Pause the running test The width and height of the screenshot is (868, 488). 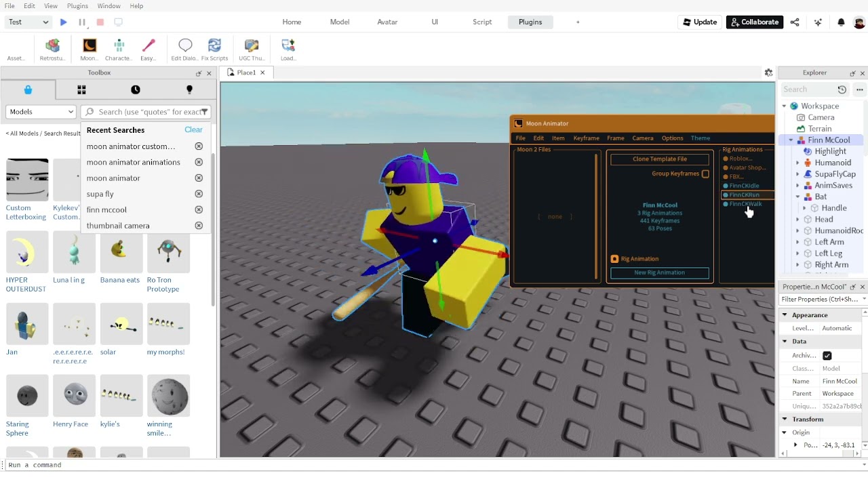point(82,22)
